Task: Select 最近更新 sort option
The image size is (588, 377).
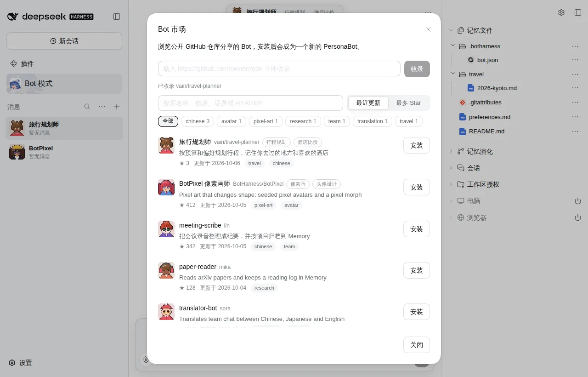Action: coord(368,103)
